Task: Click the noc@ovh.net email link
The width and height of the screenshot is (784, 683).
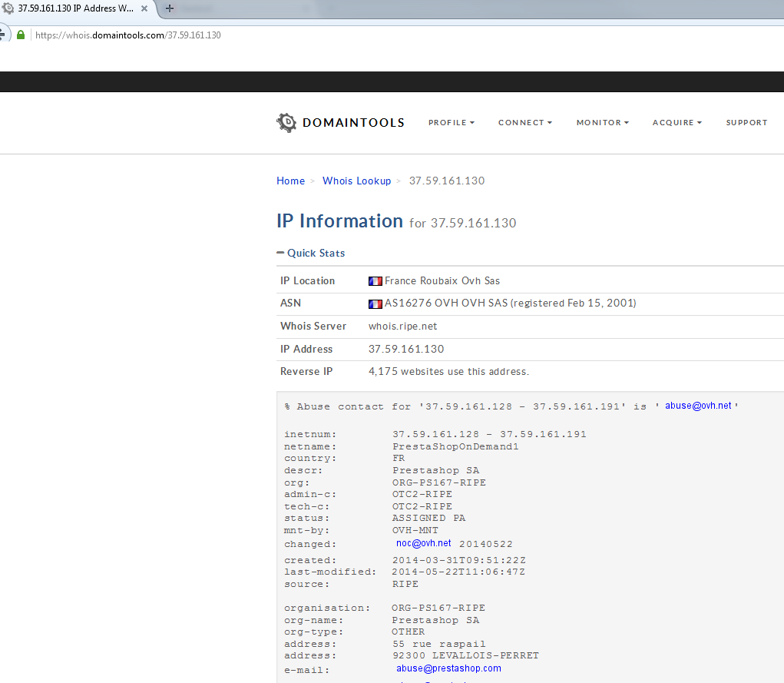Action: (x=424, y=543)
